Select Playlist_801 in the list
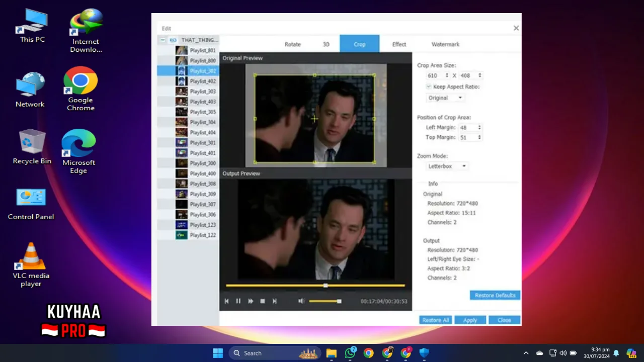The height and width of the screenshot is (362, 644). (188, 50)
